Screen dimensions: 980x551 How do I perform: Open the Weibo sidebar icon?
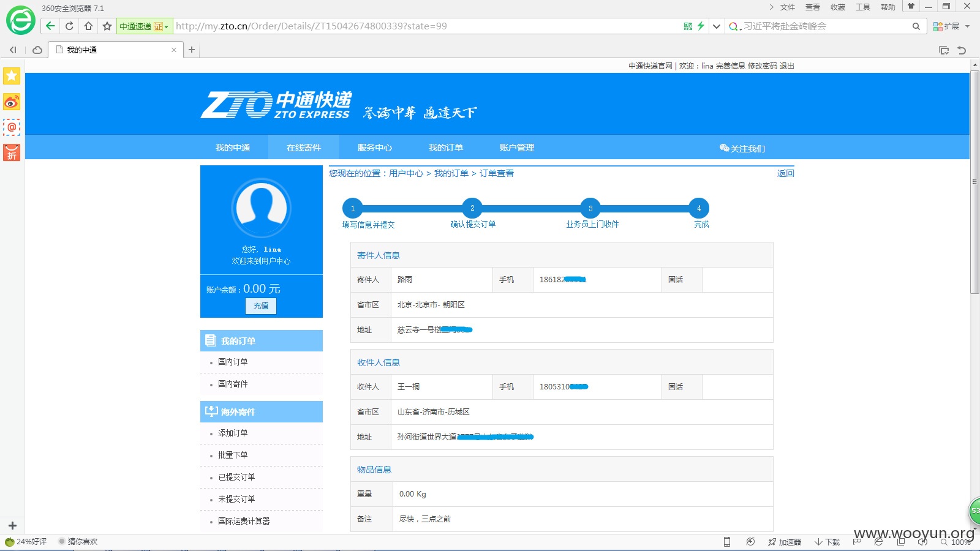[x=12, y=102]
